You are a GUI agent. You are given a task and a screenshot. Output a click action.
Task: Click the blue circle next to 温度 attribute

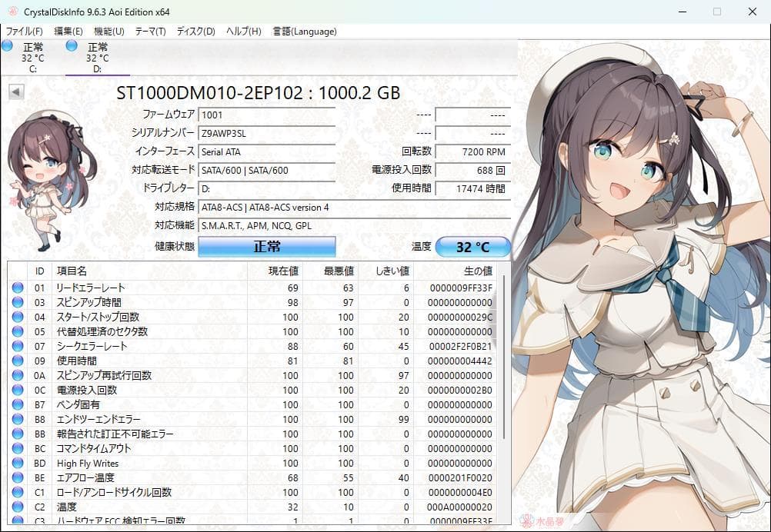tap(17, 507)
